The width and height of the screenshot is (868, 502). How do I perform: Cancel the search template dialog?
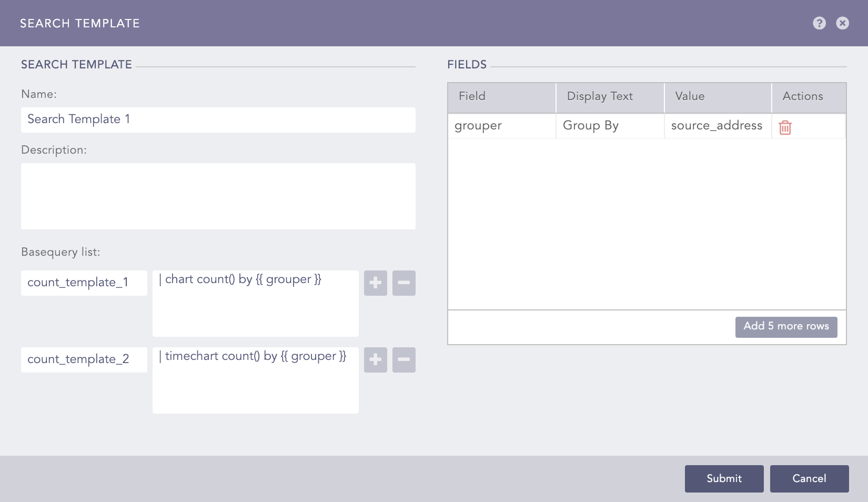point(809,478)
